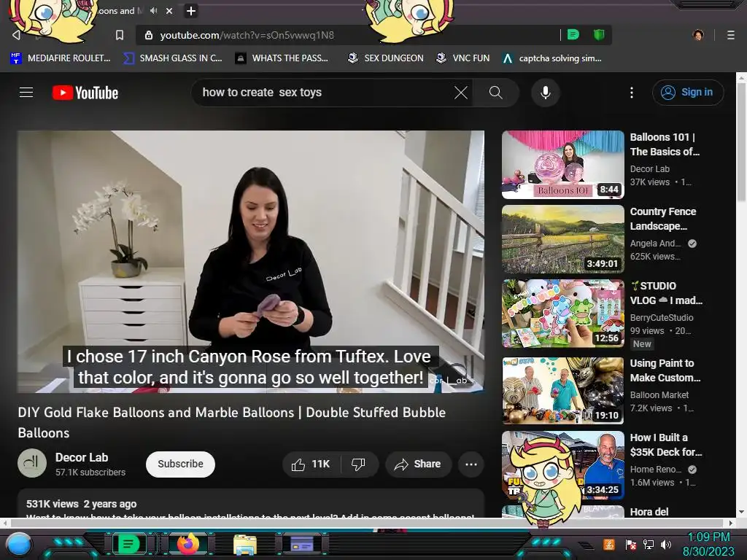Open the Angela And... channel name

tap(655, 244)
